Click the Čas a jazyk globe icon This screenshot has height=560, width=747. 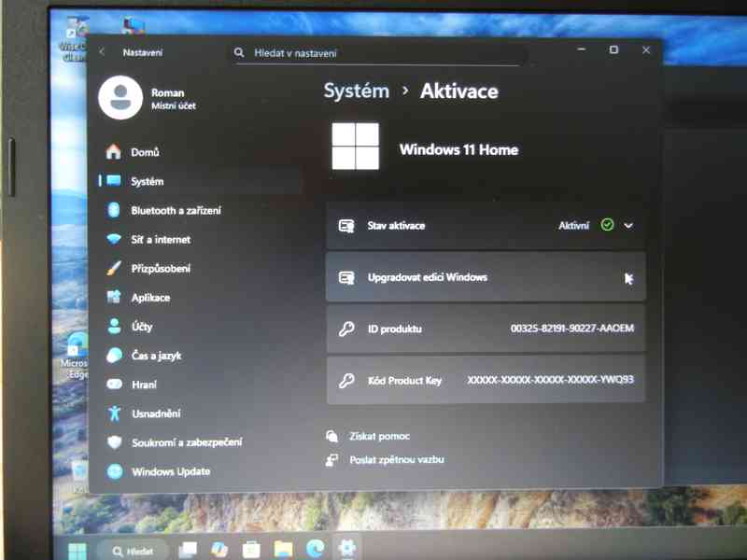(x=114, y=356)
